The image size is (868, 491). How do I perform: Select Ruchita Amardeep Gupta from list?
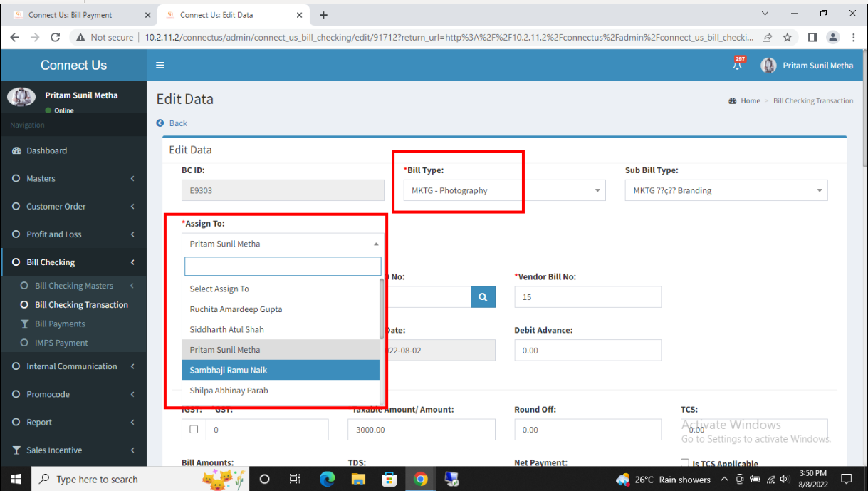tap(281, 309)
